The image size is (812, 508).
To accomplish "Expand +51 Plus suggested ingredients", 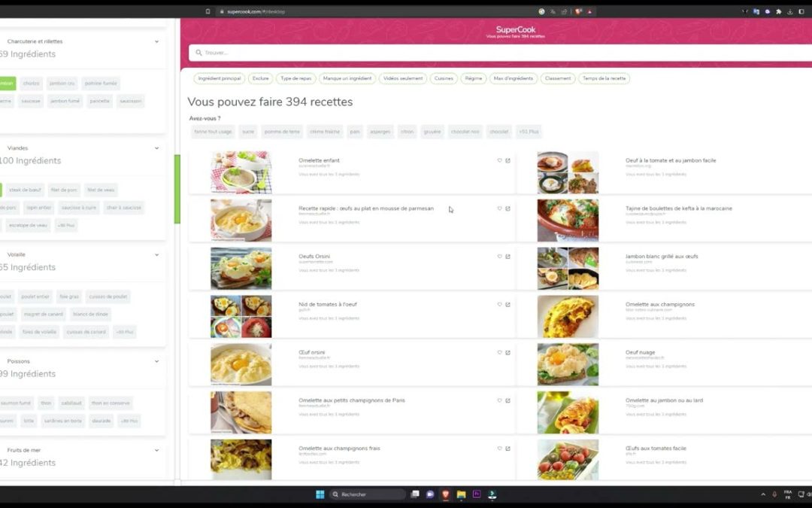I will point(529,132).
